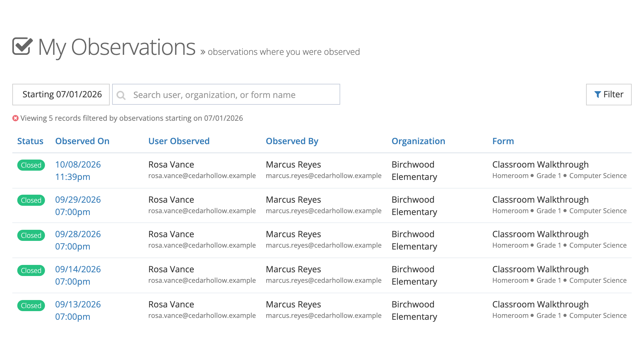Click Rosa Vance in the 10/08/2026 row
This screenshot has height=345, width=644.
coord(171,164)
